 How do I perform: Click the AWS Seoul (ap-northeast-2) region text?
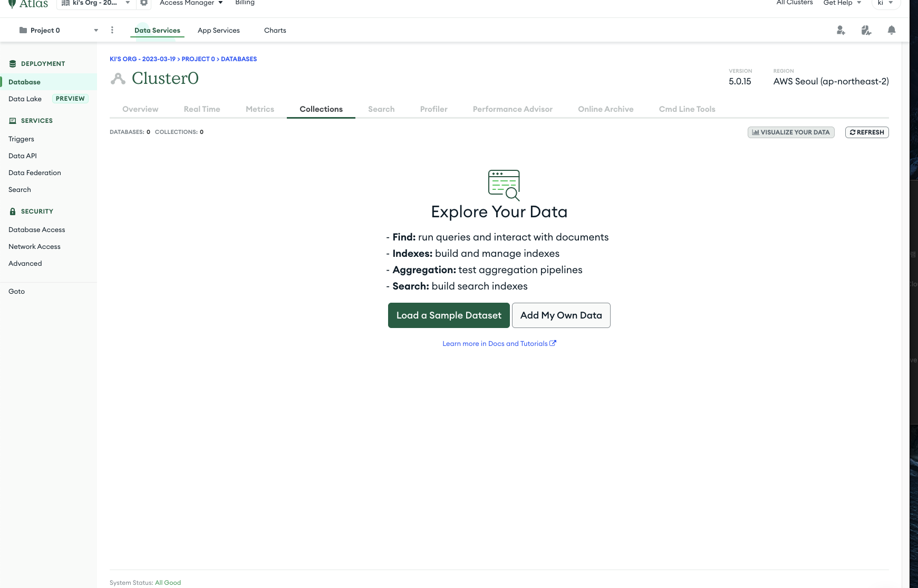point(831,81)
